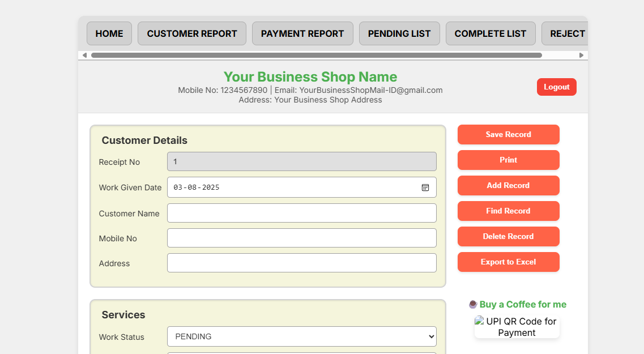This screenshot has width=644, height=354.
Task: Click the left arrow of the horizontal scrollbar
Action: point(84,55)
